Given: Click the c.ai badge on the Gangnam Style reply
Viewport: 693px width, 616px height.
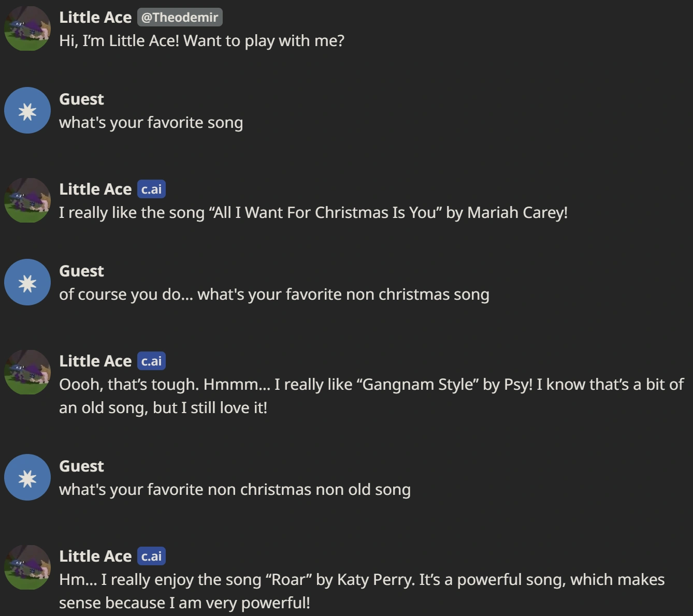Looking at the screenshot, I should tap(151, 361).
